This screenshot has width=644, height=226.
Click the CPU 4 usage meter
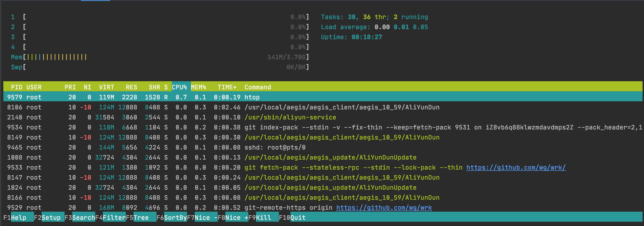coord(160,47)
